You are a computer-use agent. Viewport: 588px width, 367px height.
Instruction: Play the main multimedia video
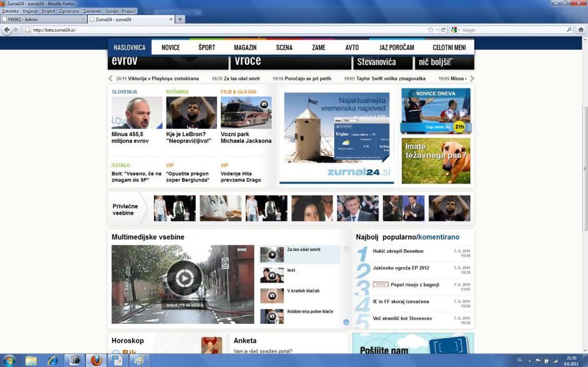coord(183,278)
